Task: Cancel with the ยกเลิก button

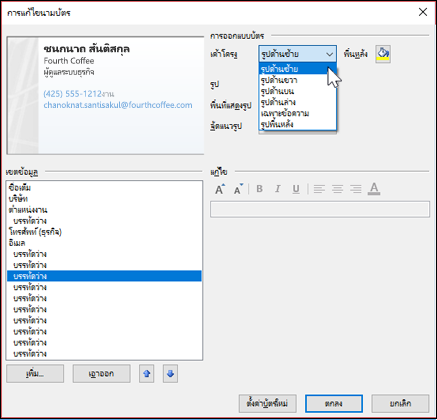Action: tap(400, 404)
